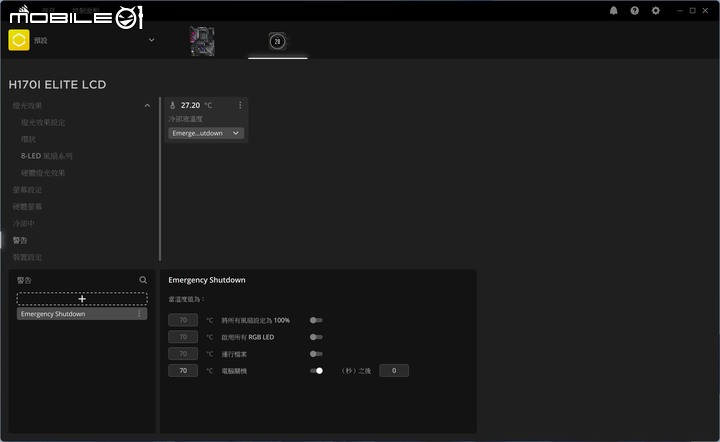Viewport: 720px width, 442px height.
Task: Click the sidebar vertical scrollbar
Action: [160, 179]
